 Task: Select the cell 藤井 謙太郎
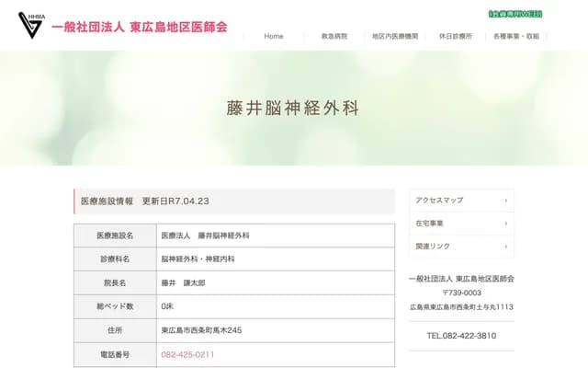(x=276, y=282)
